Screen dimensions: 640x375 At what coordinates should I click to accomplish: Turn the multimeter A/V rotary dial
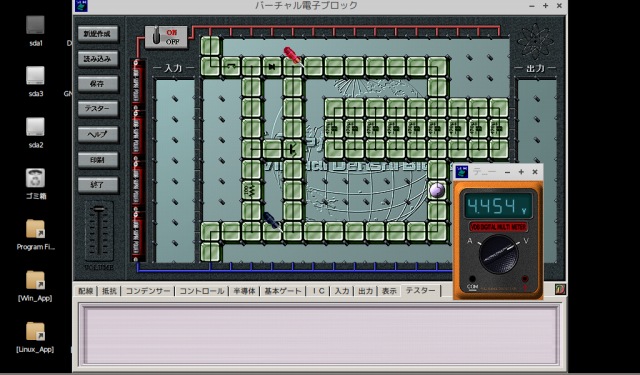point(498,254)
